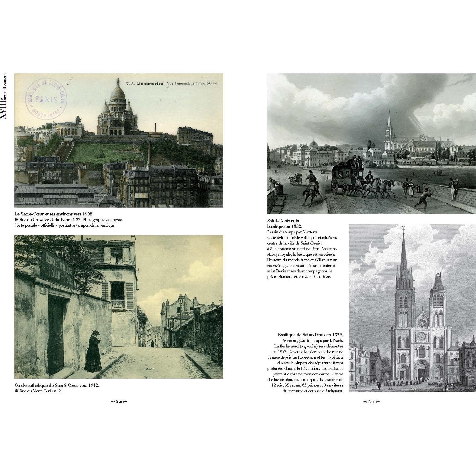This screenshot has width=476, height=476.
Task: Click page number 251
Action: pyautogui.click(x=371, y=402)
